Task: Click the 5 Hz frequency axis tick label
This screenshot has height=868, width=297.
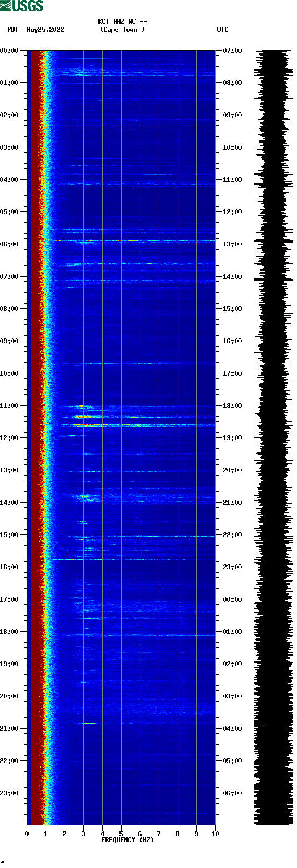Action: [121, 834]
